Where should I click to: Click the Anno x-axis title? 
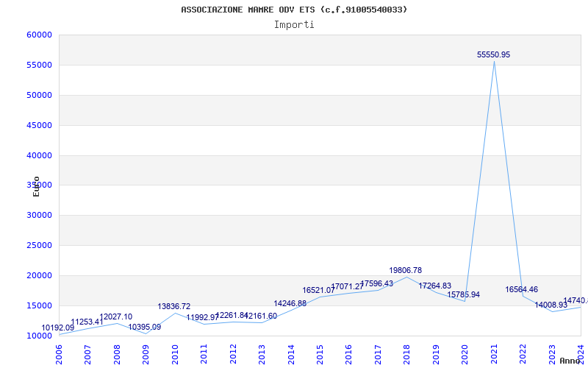click(x=569, y=361)
